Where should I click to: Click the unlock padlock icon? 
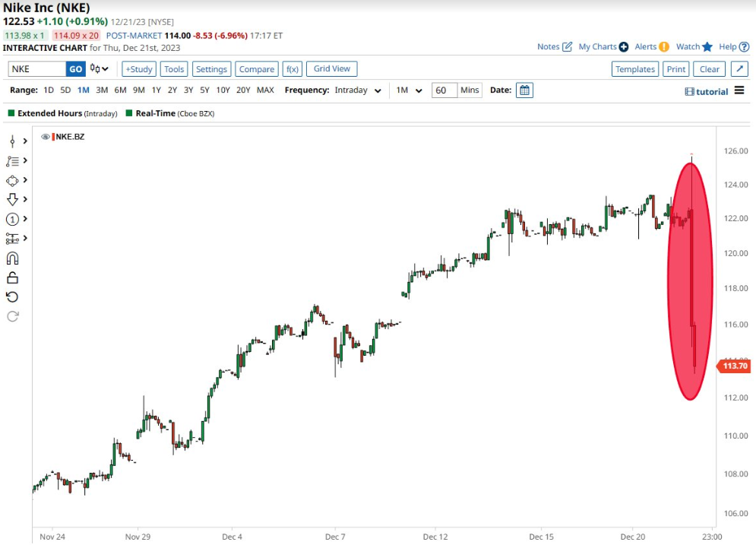(12, 277)
